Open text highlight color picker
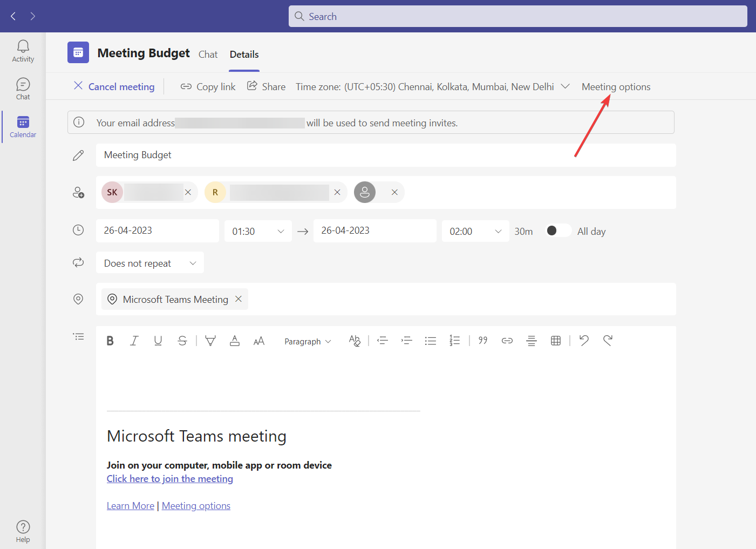The image size is (756, 549). [210, 341]
